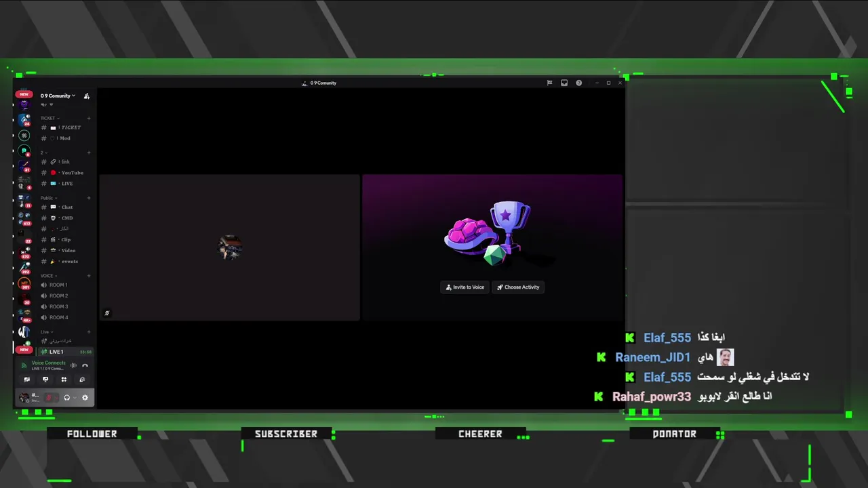Open the server with 392 badge
868x488 pixels.
24,268
